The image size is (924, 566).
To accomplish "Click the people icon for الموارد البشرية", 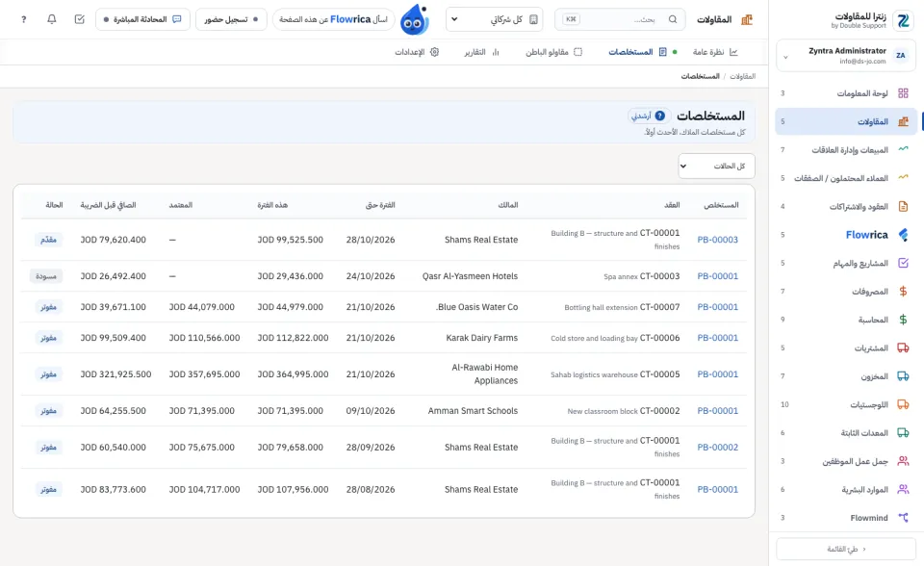I will (903, 489).
